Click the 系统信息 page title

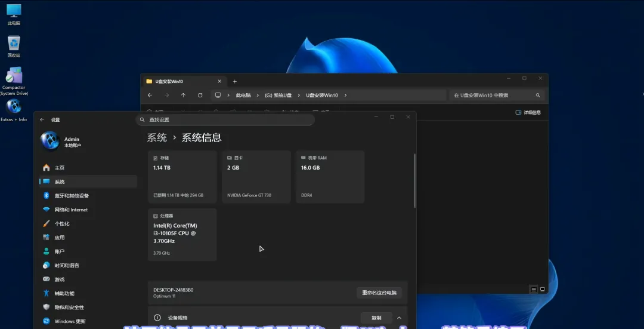pos(202,137)
